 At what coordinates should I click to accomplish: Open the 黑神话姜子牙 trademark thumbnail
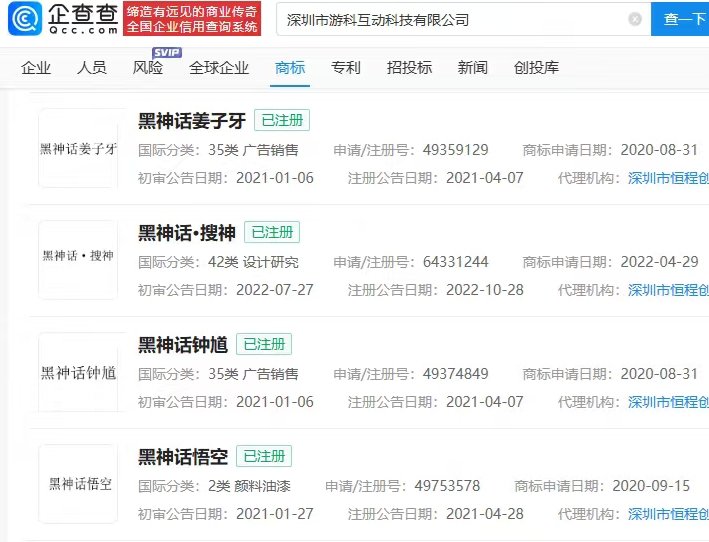pyautogui.click(x=78, y=148)
